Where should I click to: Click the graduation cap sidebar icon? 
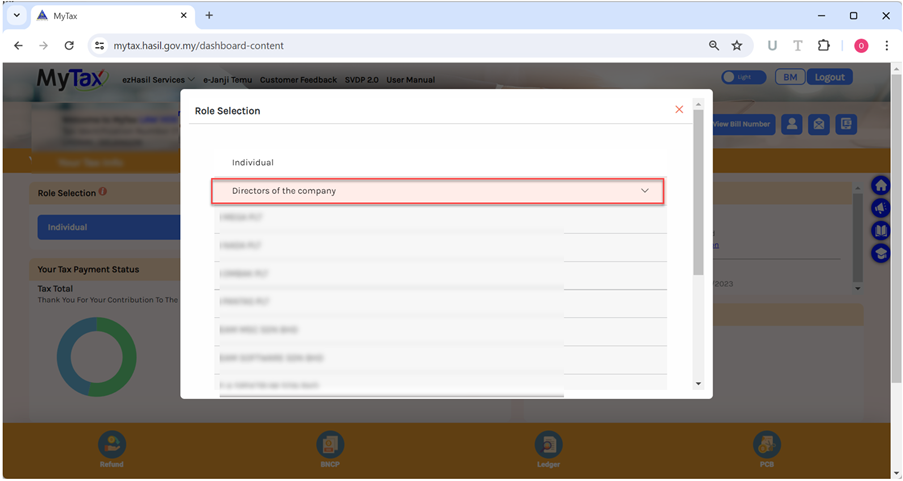pyautogui.click(x=881, y=253)
